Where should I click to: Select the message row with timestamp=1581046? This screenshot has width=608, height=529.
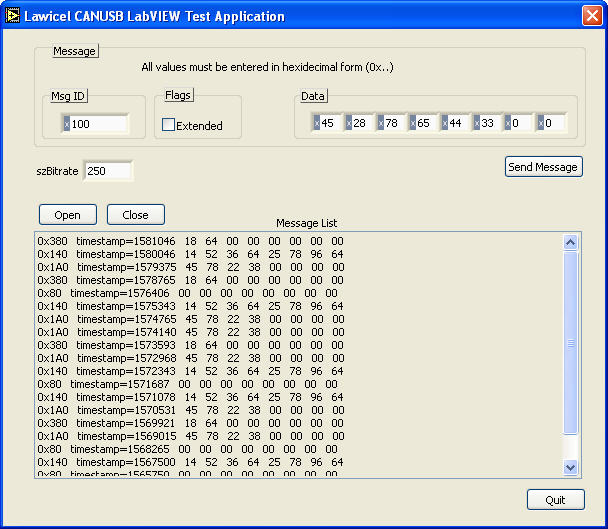tap(190, 241)
